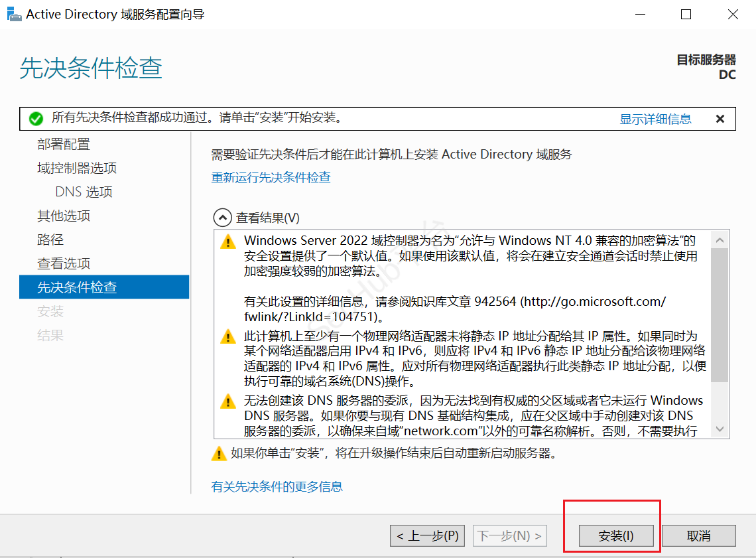Screen dimensions: 756x558
Task: Open 显示详细信息 link
Action: (655, 119)
